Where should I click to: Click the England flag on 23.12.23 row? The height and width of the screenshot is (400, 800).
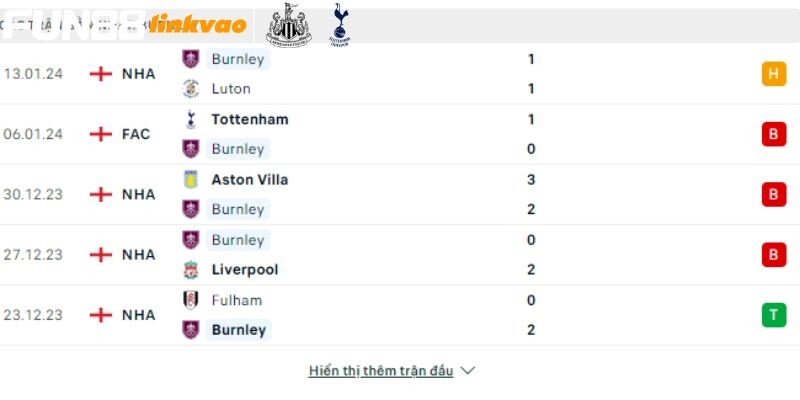pos(101,315)
